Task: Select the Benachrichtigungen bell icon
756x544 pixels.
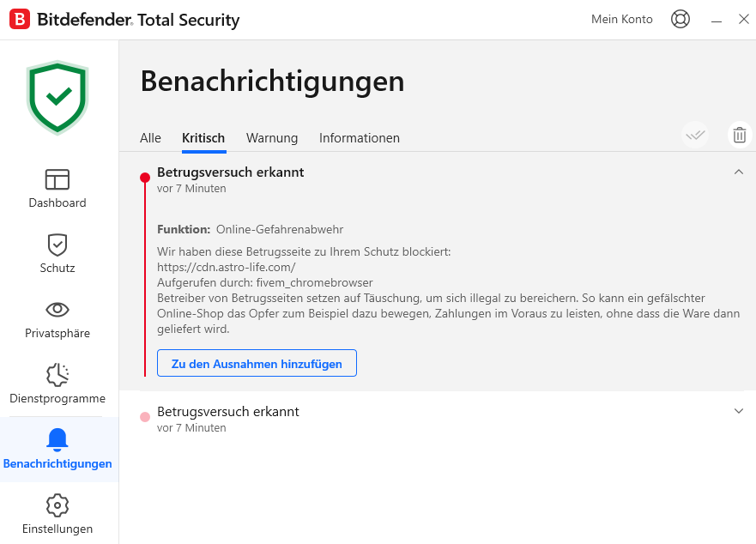Action: coord(57,440)
